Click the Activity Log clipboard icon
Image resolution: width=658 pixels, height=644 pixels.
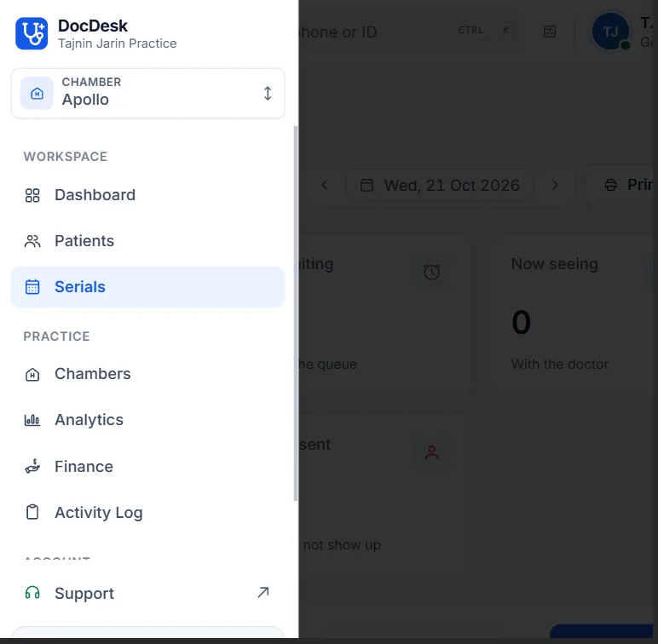coord(32,512)
